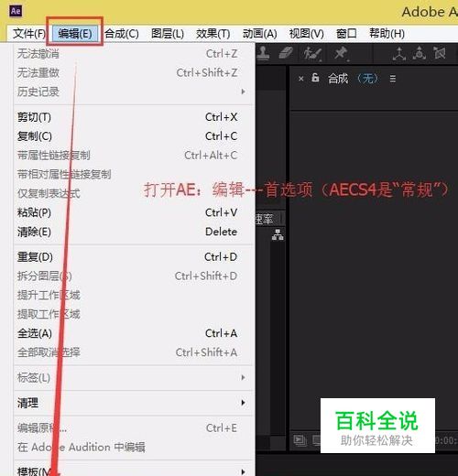Choose the View Axis mode icon
Viewport: 458px width, 476px height.
click(x=440, y=53)
